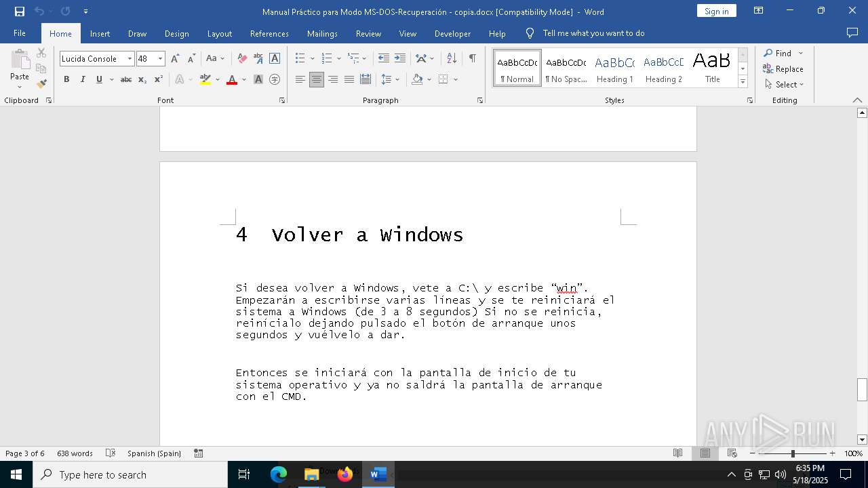The height and width of the screenshot is (488, 868).
Task: Click the Paste button
Action: pyautogui.click(x=20, y=68)
